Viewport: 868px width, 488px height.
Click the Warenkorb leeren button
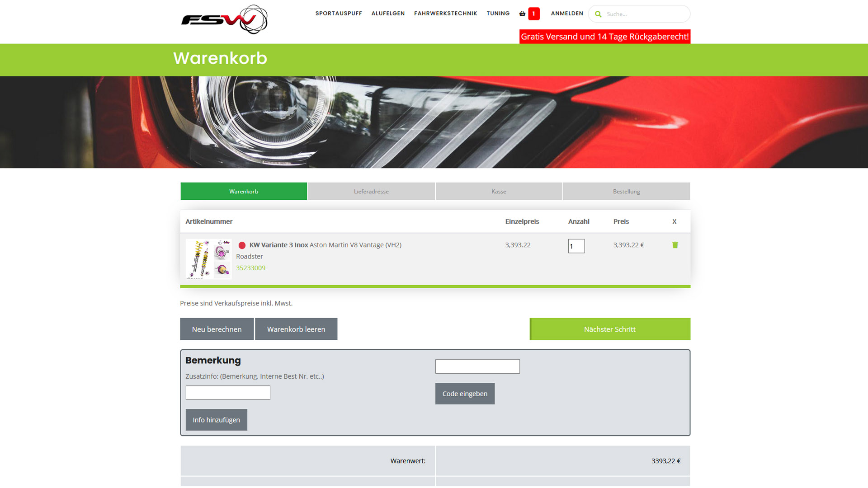[x=296, y=329]
